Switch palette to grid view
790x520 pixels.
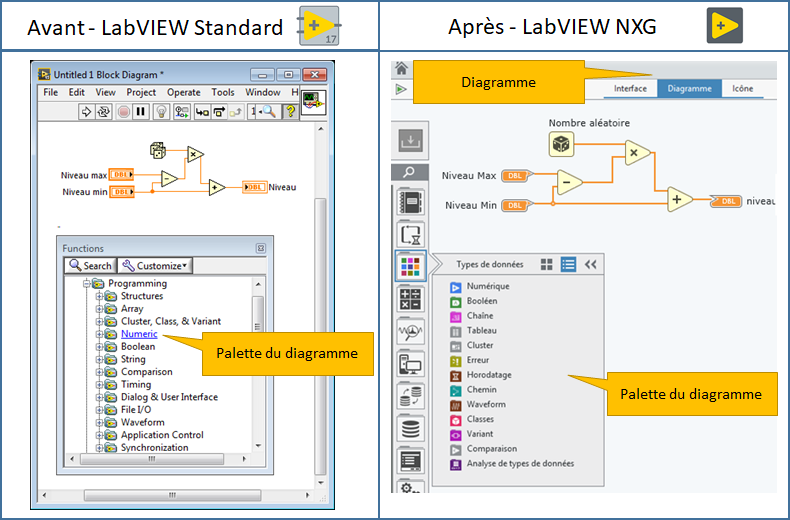click(x=546, y=265)
